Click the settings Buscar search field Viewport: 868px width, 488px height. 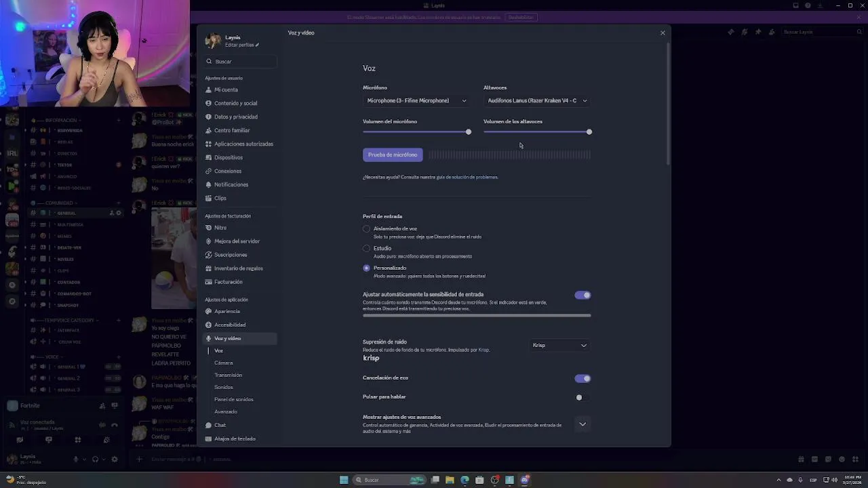pyautogui.click(x=240, y=61)
